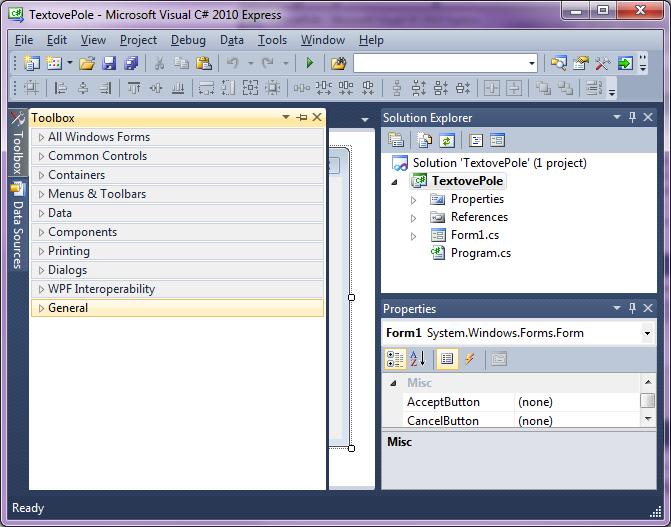Expand All Windows Forms toolbox group

[x=42, y=137]
